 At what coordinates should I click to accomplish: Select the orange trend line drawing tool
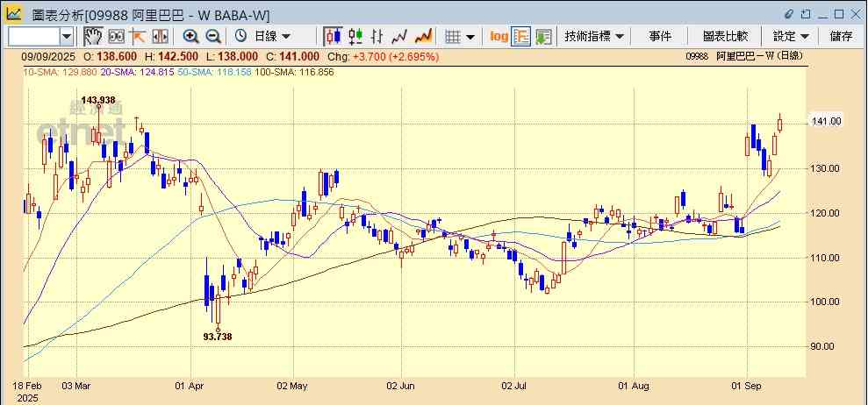[x=138, y=37]
